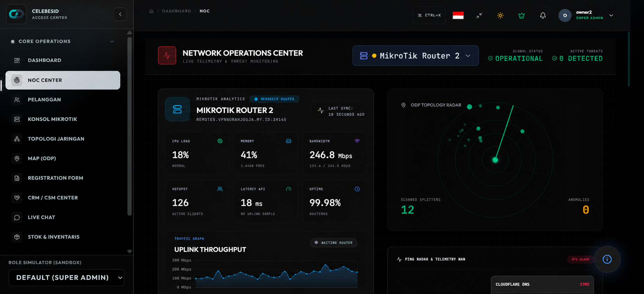Click the Last Sync indicator
This screenshot has height=294, width=644.
click(339, 111)
